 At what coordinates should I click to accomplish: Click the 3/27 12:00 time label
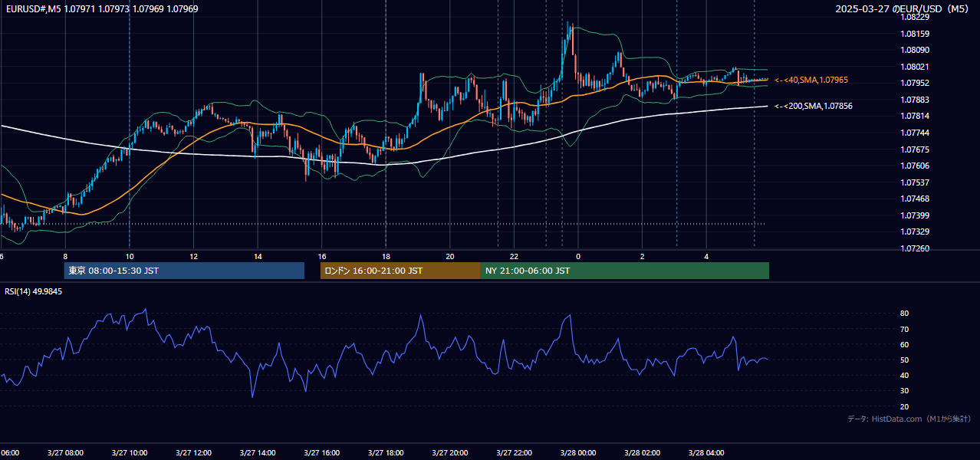[x=193, y=453]
